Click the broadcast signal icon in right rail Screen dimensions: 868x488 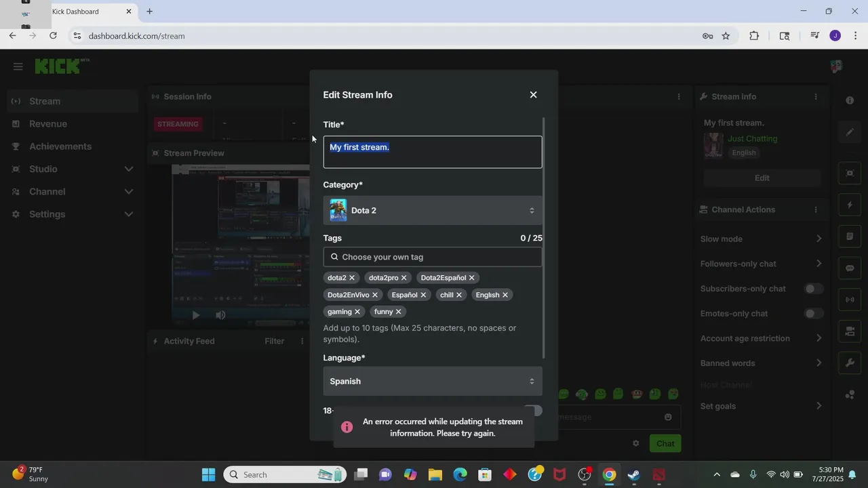850,300
